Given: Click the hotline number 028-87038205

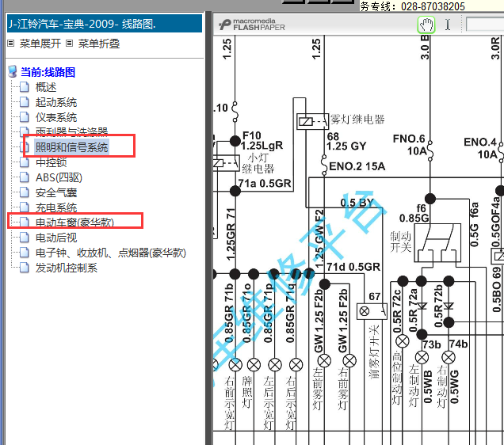Looking at the screenshot, I should coord(433,6).
